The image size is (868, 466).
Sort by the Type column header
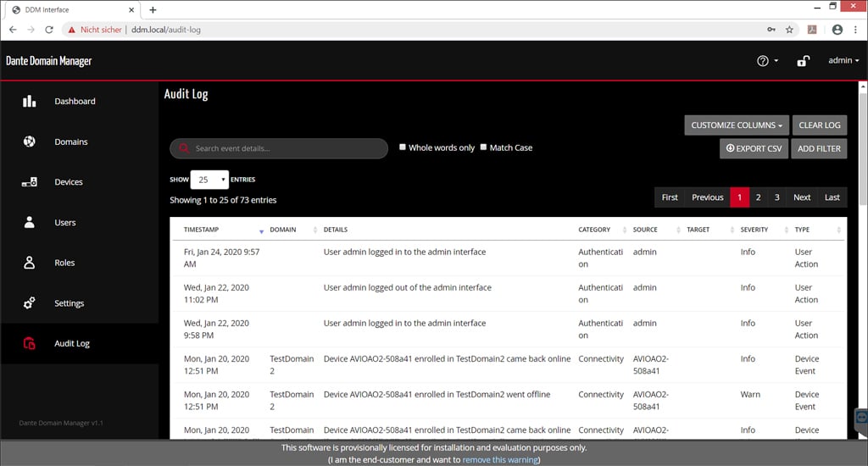pyautogui.click(x=802, y=230)
